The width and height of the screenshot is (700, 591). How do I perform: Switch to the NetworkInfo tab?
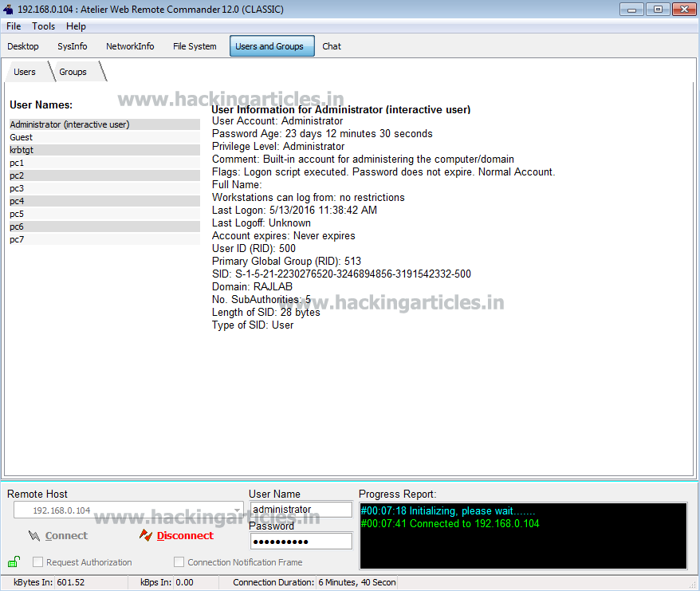(x=130, y=46)
